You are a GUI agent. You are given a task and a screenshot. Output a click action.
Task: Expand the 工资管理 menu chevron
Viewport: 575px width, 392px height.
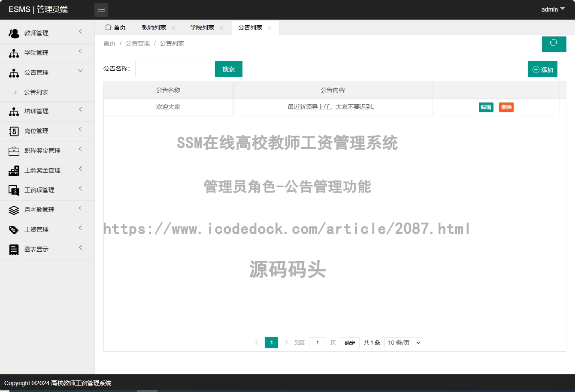point(80,228)
